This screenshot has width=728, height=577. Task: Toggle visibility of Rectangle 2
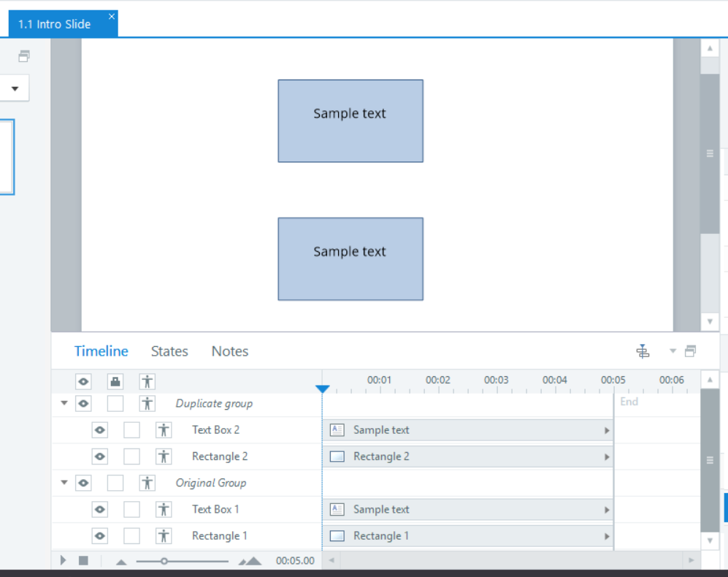point(99,456)
